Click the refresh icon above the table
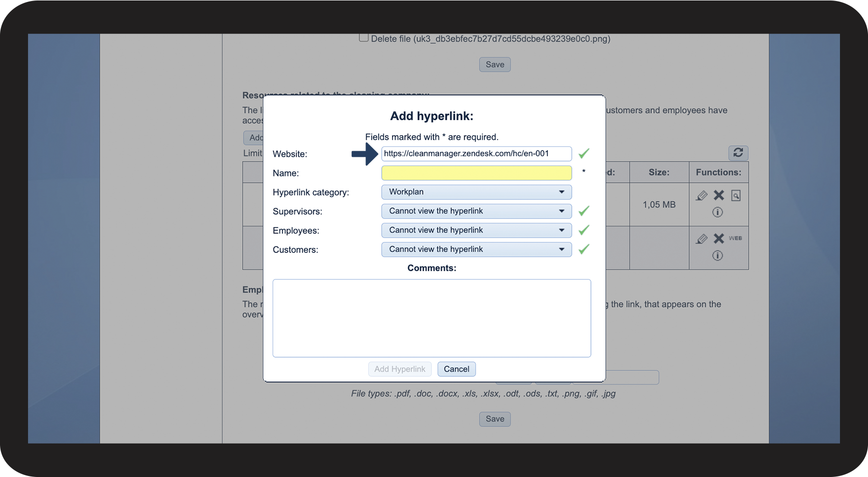This screenshot has width=868, height=477. [x=738, y=153]
